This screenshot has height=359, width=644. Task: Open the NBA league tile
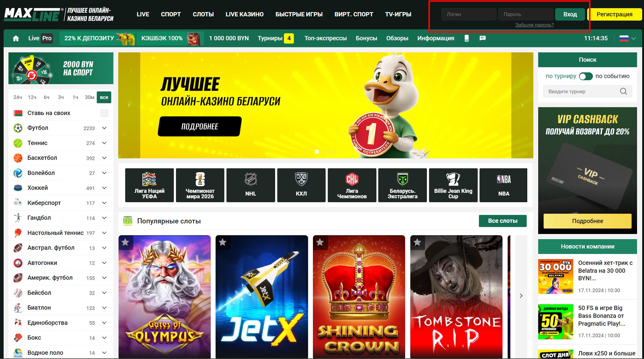pos(503,185)
